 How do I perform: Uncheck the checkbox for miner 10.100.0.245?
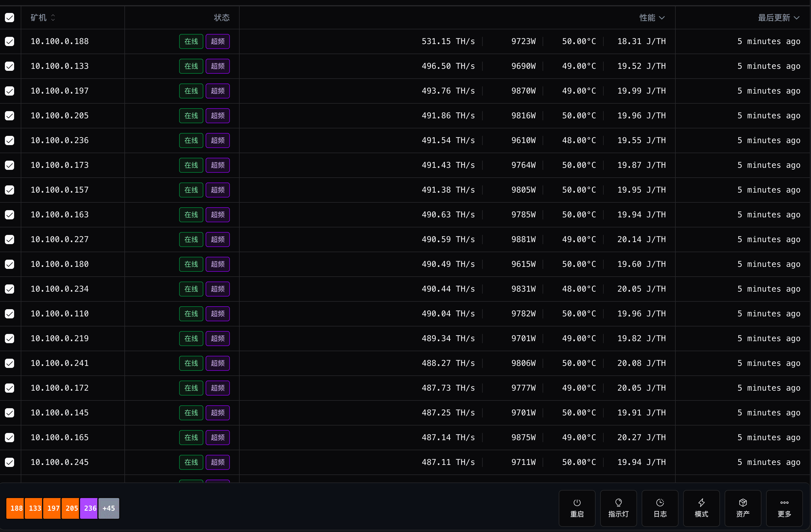[9, 462]
